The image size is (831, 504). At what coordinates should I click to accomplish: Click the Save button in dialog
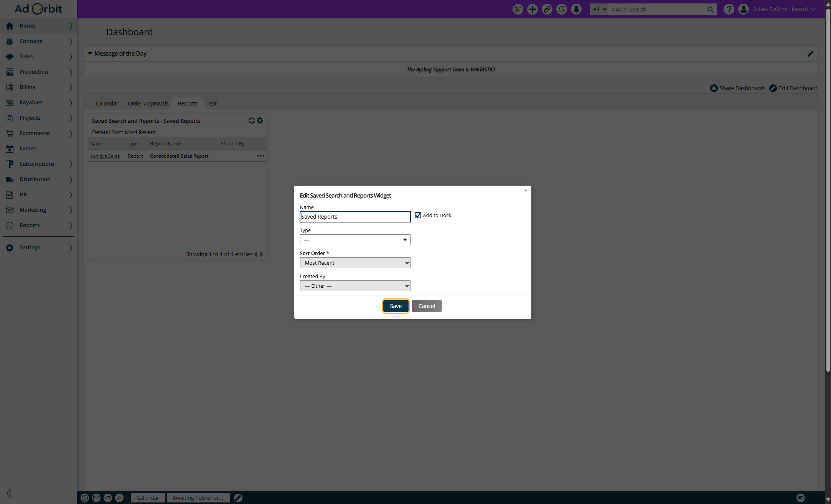pyautogui.click(x=396, y=306)
